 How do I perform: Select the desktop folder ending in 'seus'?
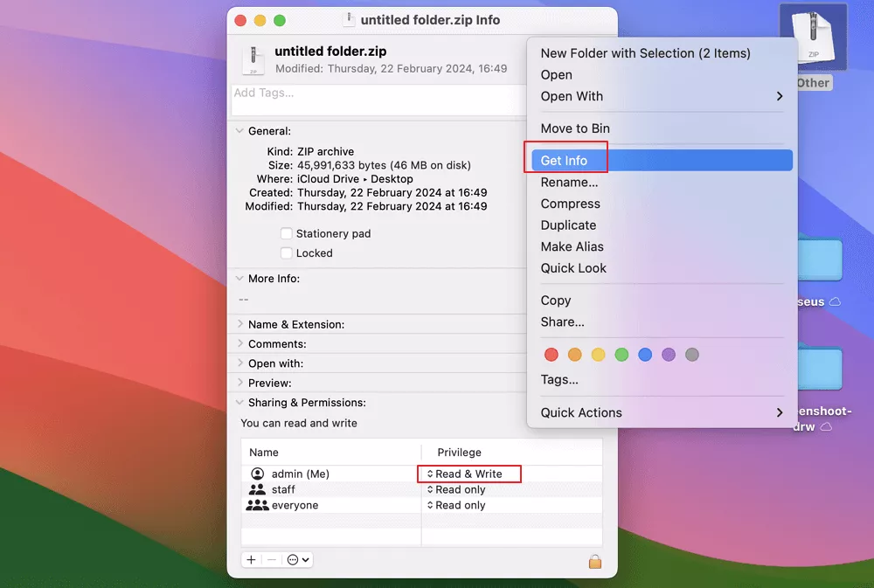(820, 259)
